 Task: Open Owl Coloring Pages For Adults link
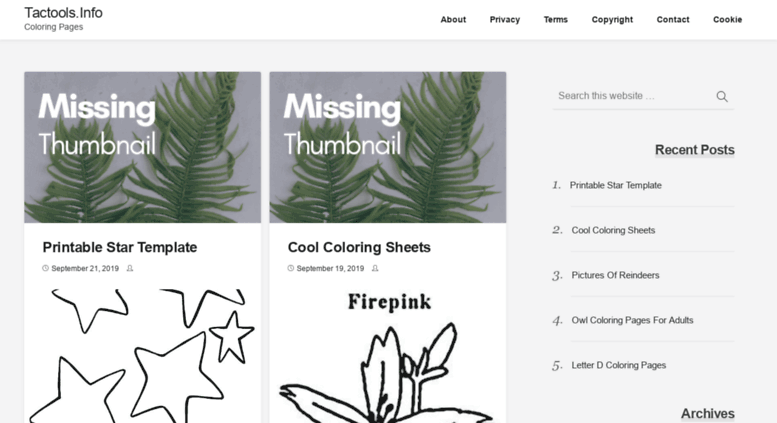pyautogui.click(x=632, y=320)
